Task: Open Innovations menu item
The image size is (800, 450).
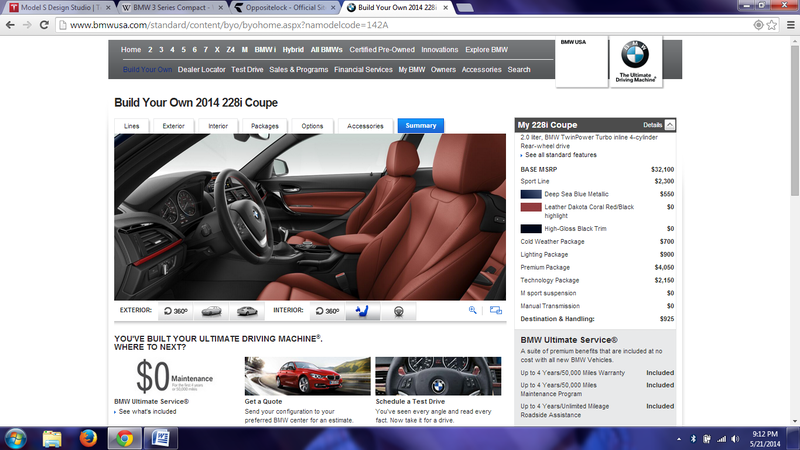Action: point(440,49)
